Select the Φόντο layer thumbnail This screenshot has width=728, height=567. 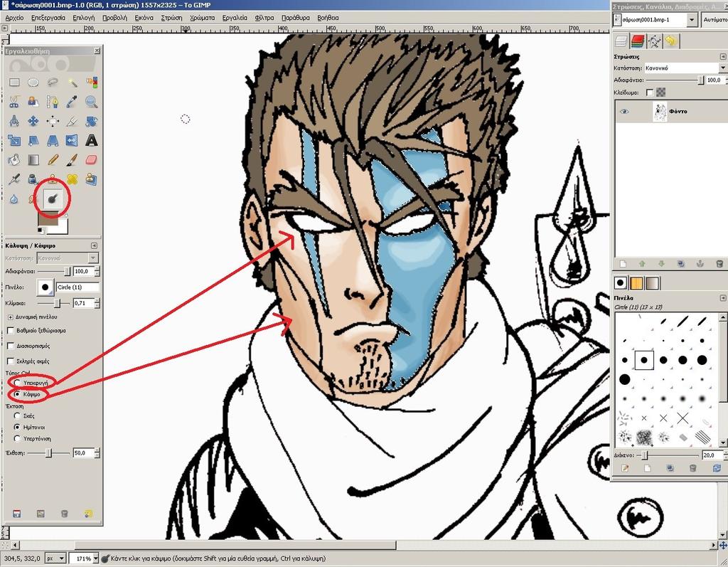pos(660,112)
